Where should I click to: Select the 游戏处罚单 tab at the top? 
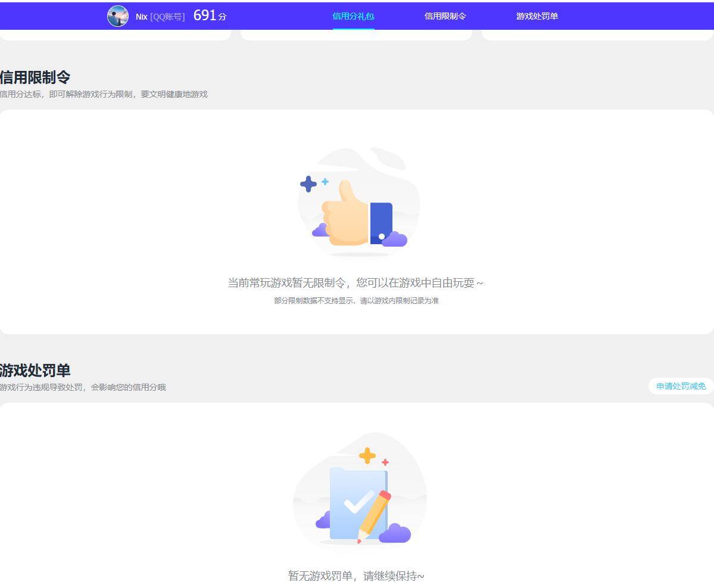click(x=537, y=17)
